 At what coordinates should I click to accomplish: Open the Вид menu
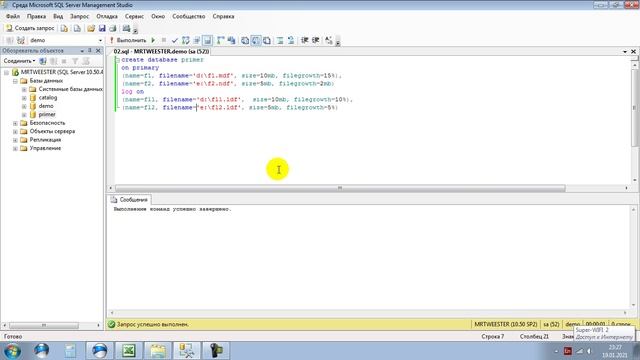(x=58, y=16)
